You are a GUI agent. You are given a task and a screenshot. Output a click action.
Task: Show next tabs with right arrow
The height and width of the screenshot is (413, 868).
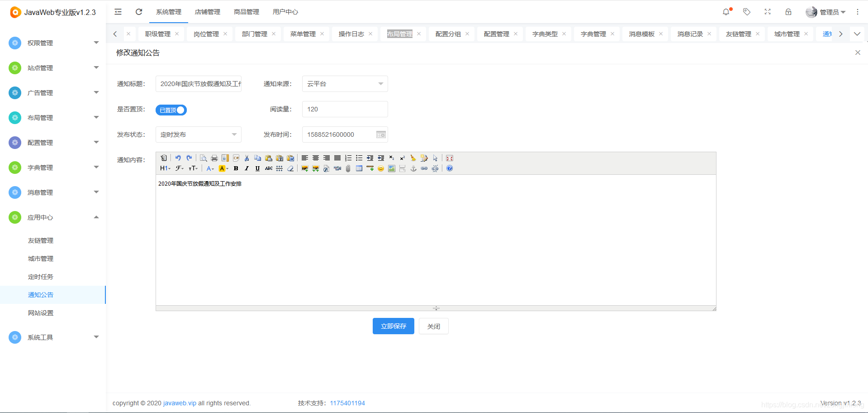point(841,34)
